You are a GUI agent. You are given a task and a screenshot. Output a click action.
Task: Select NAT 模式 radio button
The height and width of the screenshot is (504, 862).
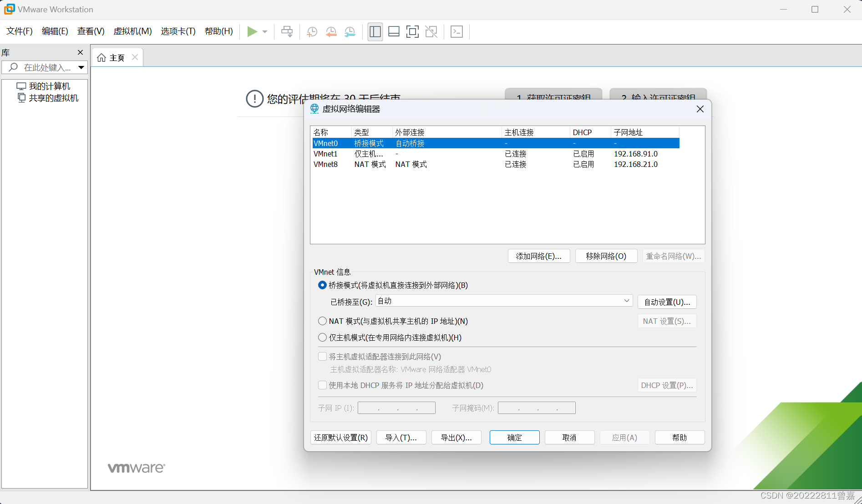tap(322, 321)
